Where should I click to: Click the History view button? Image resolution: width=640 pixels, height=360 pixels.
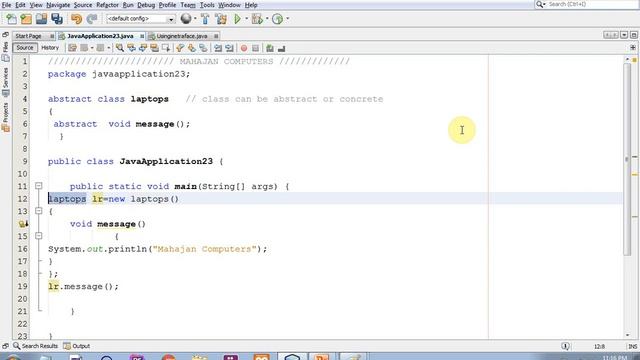[50, 48]
